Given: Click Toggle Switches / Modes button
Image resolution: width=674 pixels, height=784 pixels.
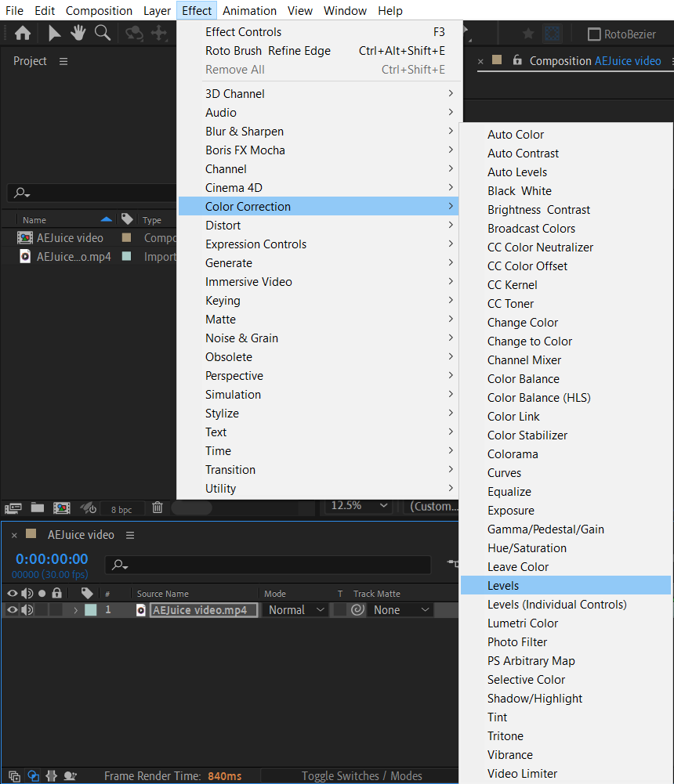Looking at the screenshot, I should click(362, 776).
